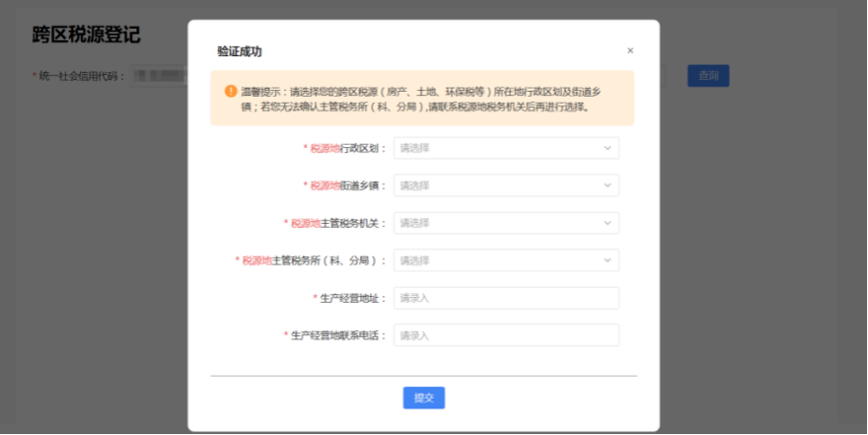Open the 税源地街道乡镇 dropdown field
868x435 pixels.
click(x=498, y=185)
